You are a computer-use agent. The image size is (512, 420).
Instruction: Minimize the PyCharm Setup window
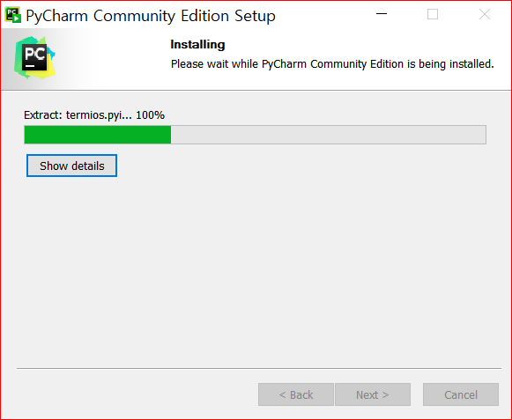tap(382, 14)
